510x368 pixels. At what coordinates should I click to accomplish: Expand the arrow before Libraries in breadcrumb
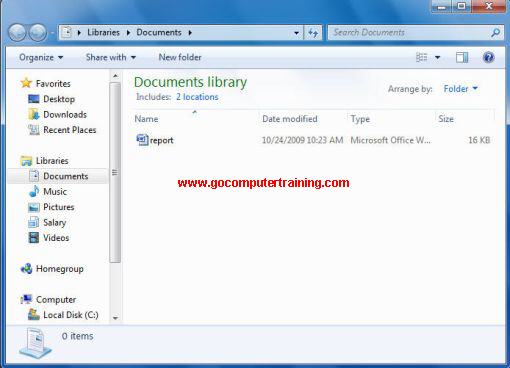click(79, 33)
